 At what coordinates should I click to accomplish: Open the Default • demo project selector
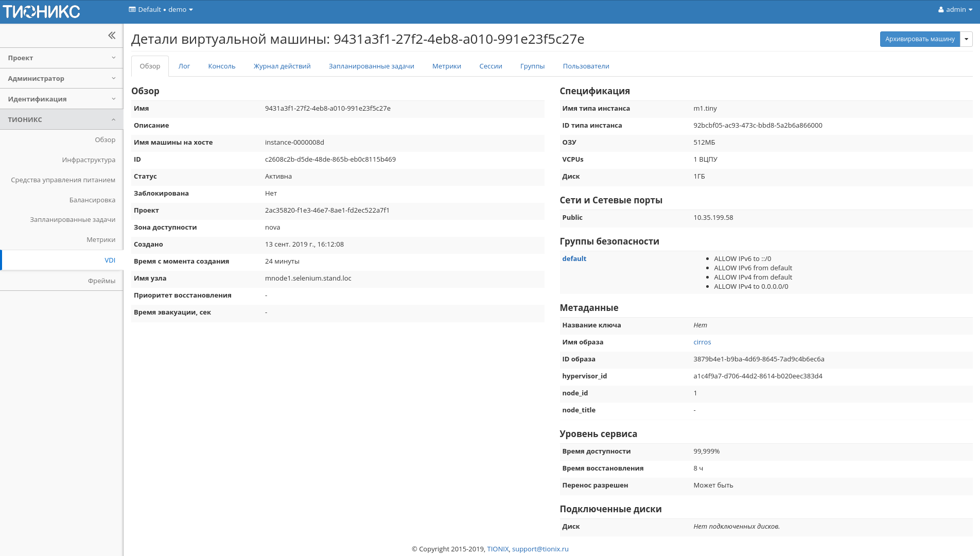click(161, 9)
